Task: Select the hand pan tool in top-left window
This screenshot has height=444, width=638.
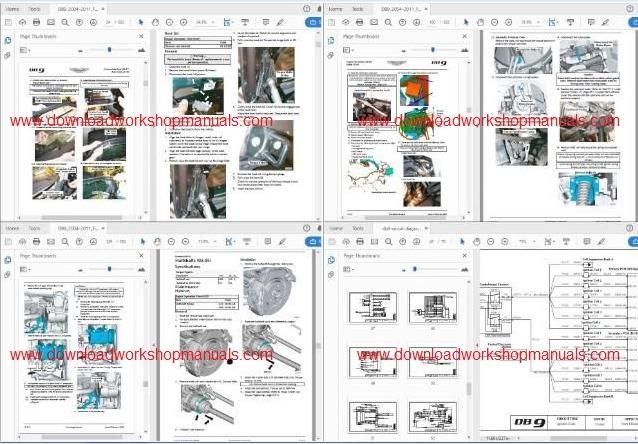Action: pyautogui.click(x=155, y=22)
